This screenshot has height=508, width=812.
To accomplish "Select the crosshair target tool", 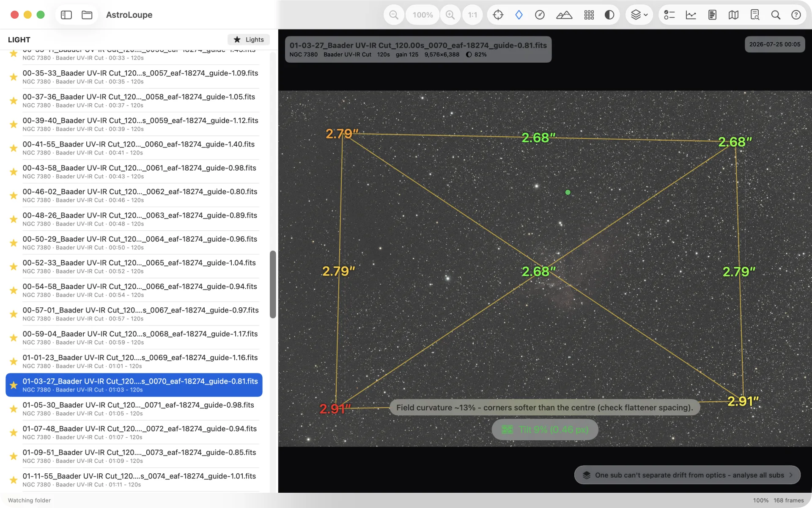I will [498, 15].
